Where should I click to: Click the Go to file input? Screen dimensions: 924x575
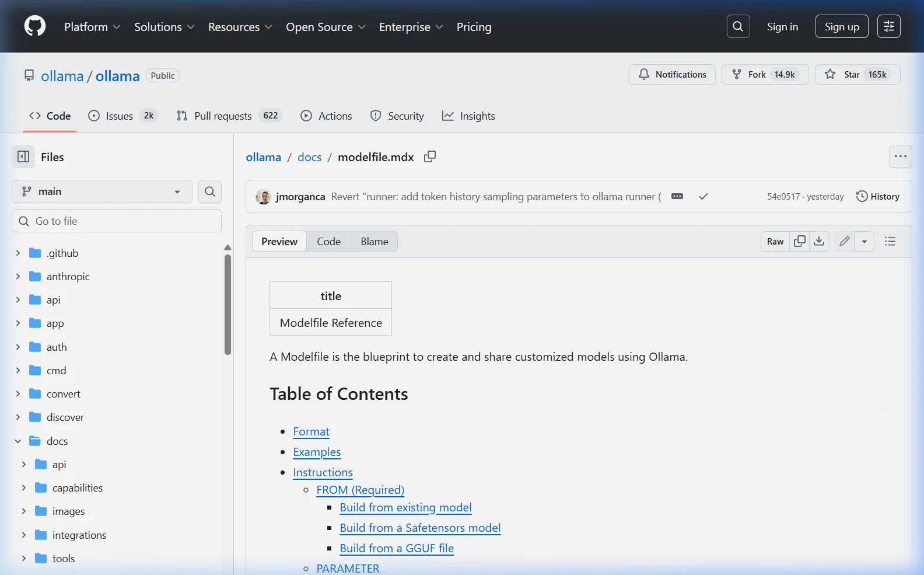click(117, 221)
